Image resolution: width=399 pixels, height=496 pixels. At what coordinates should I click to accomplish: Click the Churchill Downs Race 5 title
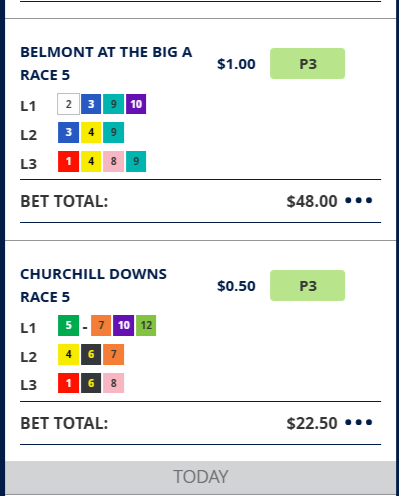[x=93, y=286]
